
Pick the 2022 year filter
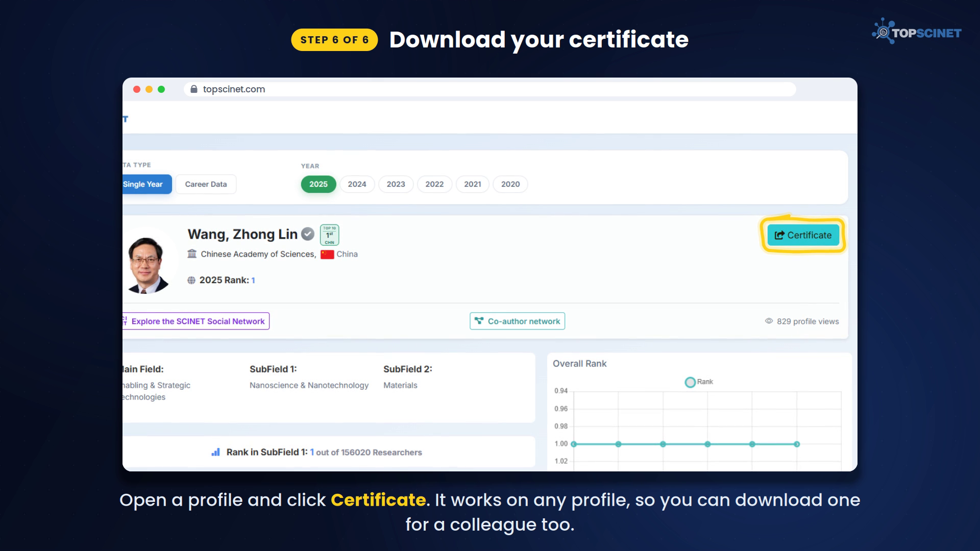(434, 184)
